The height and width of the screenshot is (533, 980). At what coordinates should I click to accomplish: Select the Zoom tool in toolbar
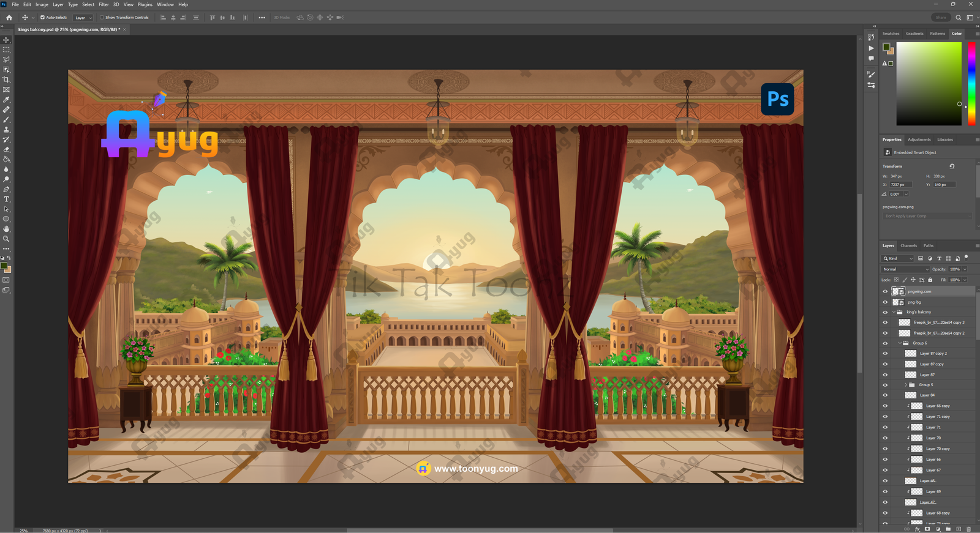[x=7, y=239]
